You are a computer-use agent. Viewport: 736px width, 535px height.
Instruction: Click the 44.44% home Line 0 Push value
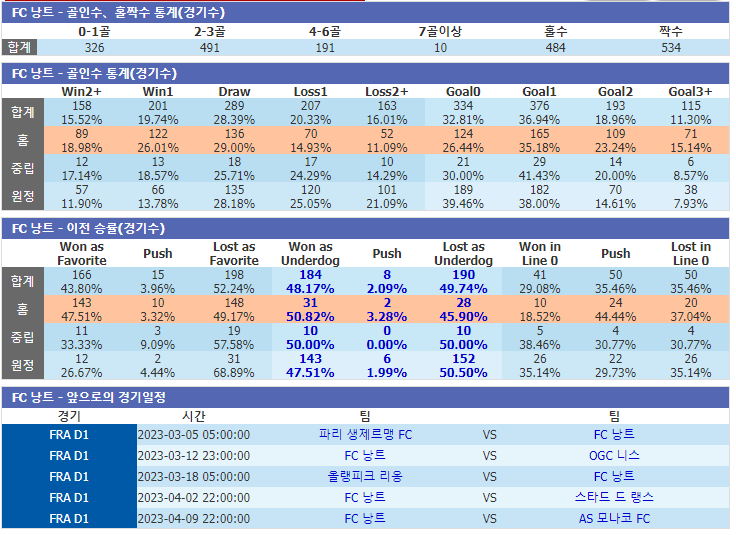pyautogui.click(x=615, y=317)
